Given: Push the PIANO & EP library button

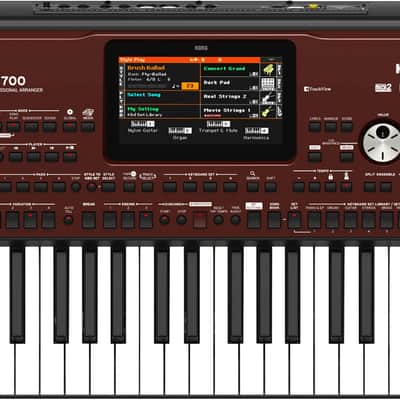Looking at the screenshot, I should click(x=314, y=220).
